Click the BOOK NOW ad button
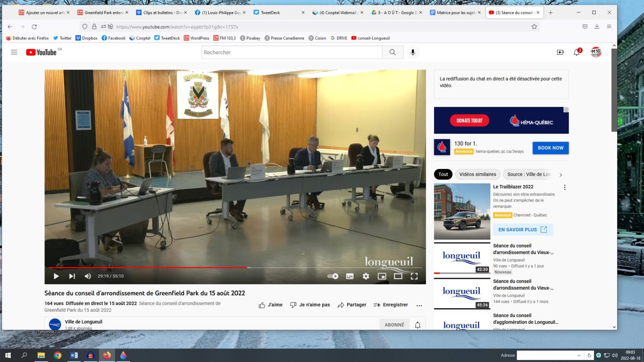The width and height of the screenshot is (644, 362). [551, 148]
